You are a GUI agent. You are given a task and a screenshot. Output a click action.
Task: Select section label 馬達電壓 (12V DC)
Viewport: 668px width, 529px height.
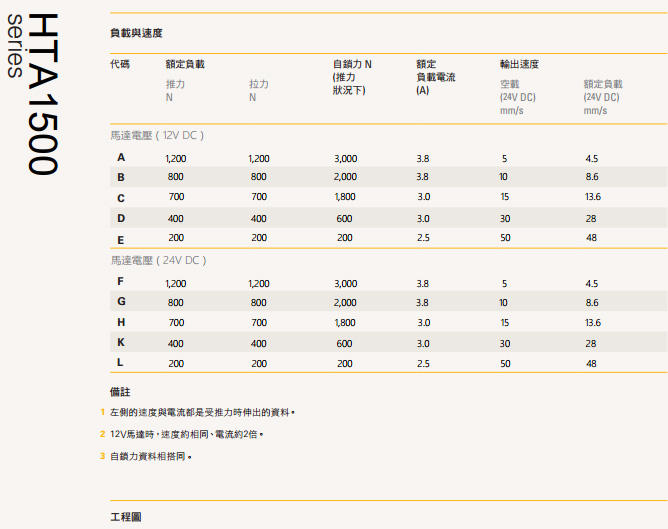[x=157, y=135]
